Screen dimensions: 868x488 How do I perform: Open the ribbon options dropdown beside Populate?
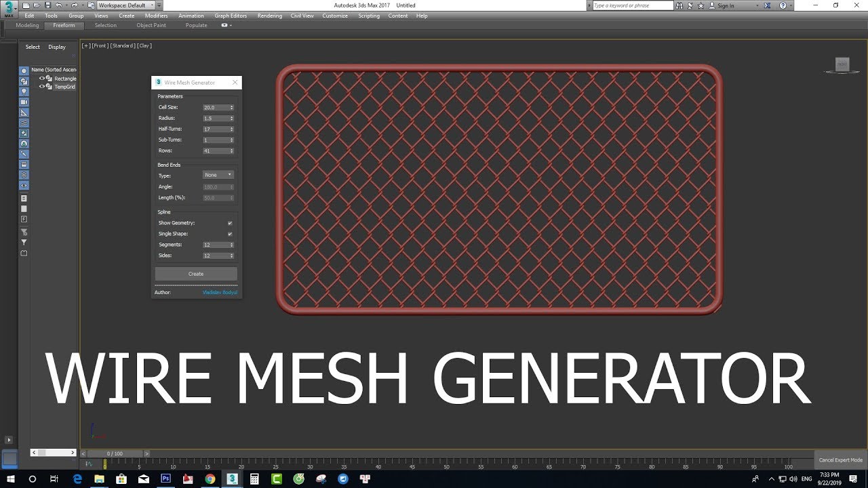(226, 25)
